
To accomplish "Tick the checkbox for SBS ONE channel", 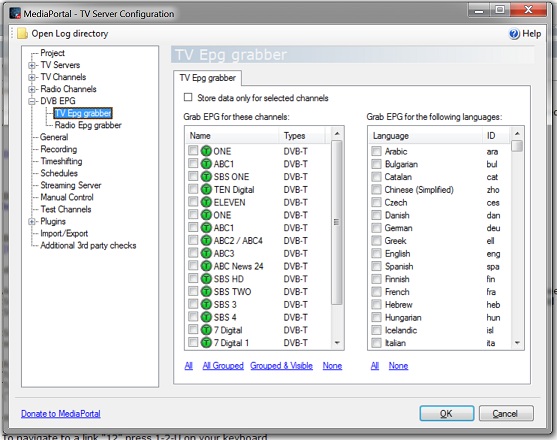I will pos(193,176).
